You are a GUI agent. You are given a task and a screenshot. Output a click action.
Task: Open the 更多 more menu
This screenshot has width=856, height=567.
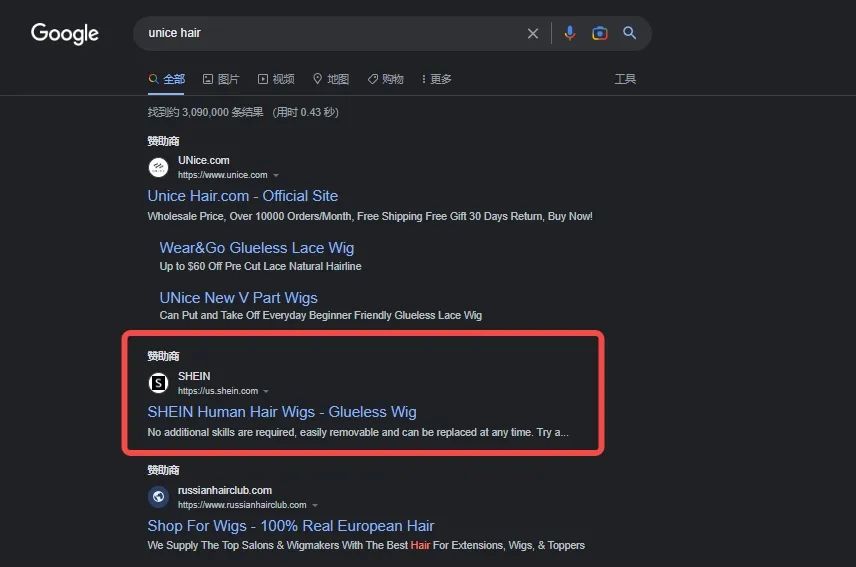[437, 79]
